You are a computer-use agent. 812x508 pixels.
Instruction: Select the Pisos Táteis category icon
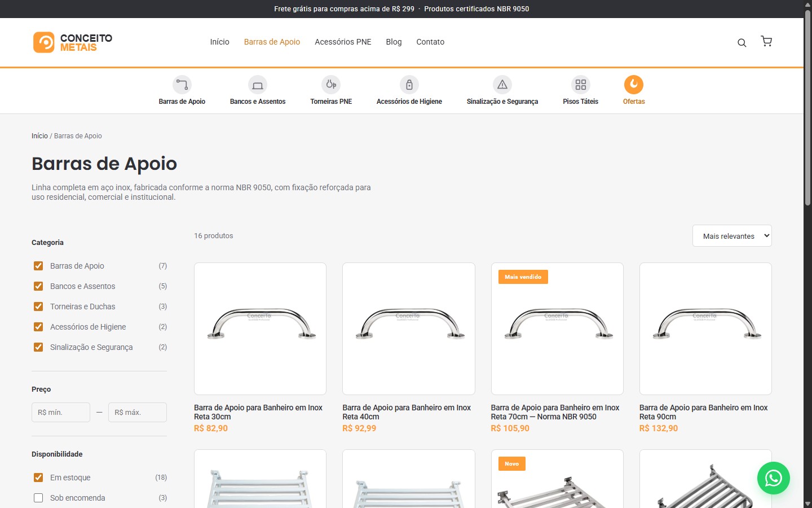click(581, 85)
